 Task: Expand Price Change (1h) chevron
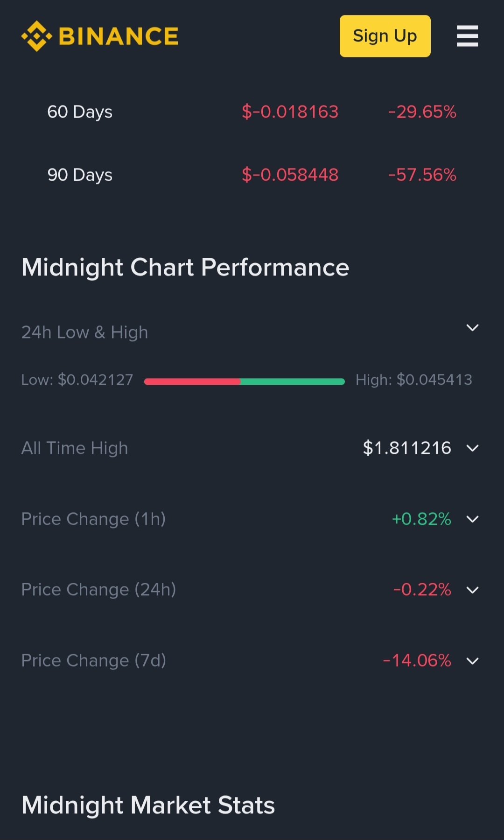coord(472,519)
